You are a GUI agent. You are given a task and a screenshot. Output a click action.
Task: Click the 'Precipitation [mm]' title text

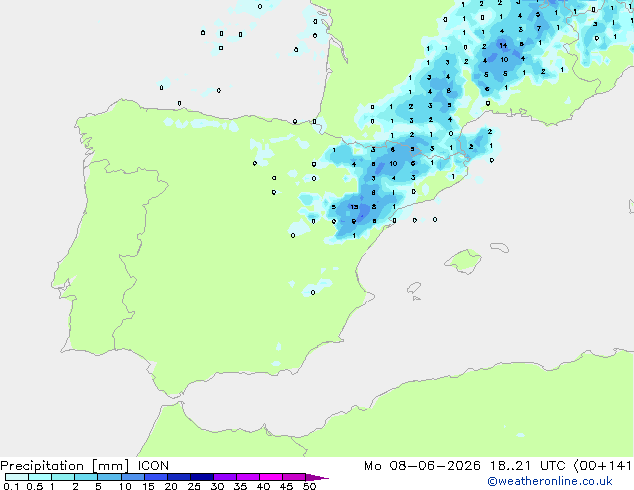65,466
